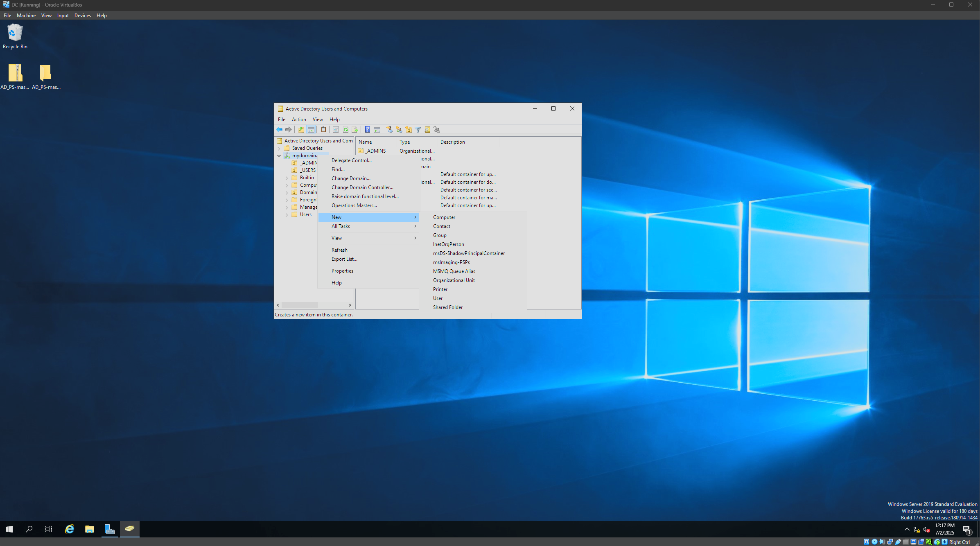Screen dimensions: 980x546
Task: Open VirtualBox Devices menu
Action: [83, 16]
